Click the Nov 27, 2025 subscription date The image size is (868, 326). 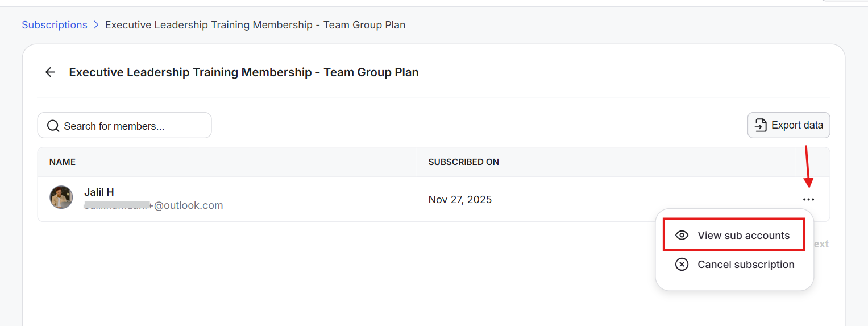pyautogui.click(x=460, y=200)
